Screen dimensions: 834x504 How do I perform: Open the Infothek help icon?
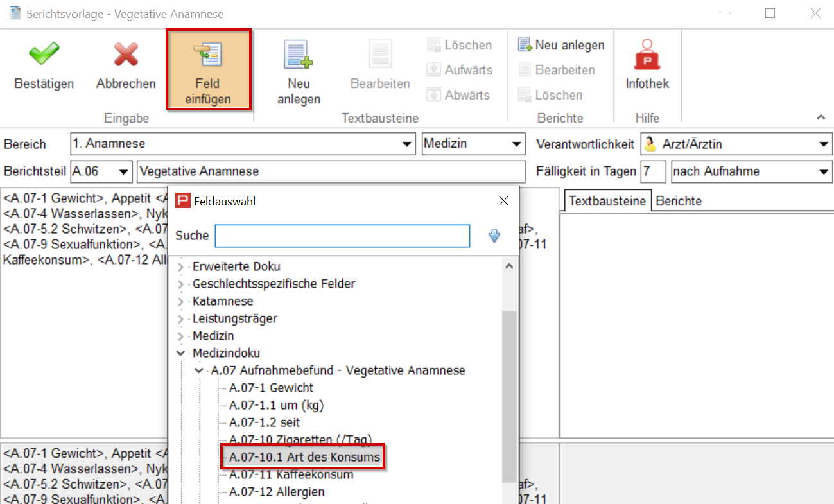coord(647,56)
